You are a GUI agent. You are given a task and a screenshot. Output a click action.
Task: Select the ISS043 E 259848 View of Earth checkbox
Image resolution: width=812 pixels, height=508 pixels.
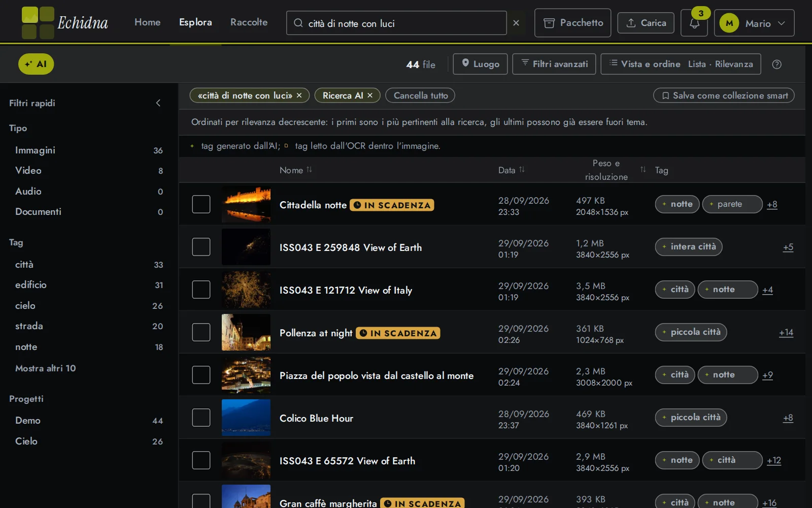[201, 247]
